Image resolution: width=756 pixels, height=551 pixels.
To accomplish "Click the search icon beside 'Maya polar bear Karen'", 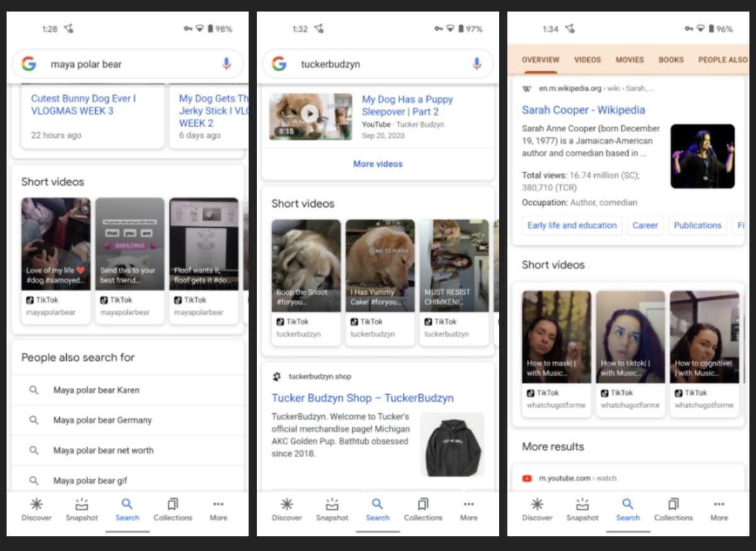I will click(x=34, y=390).
